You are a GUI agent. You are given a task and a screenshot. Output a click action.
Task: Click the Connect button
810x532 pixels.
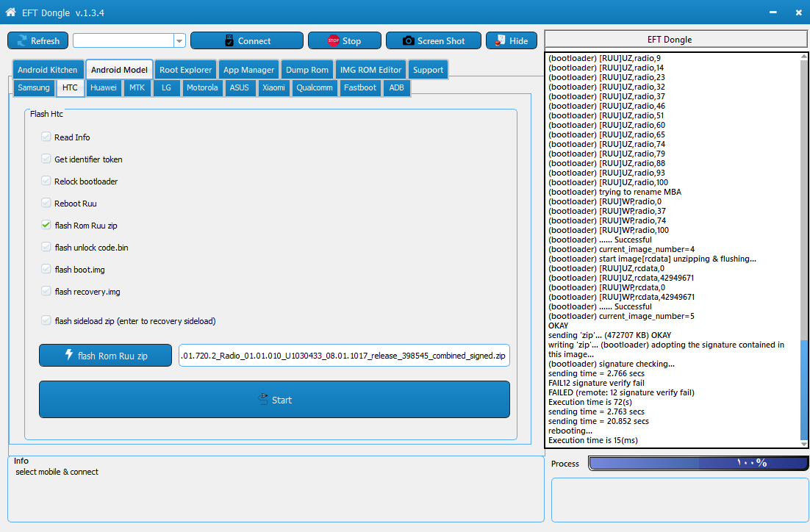[247, 41]
